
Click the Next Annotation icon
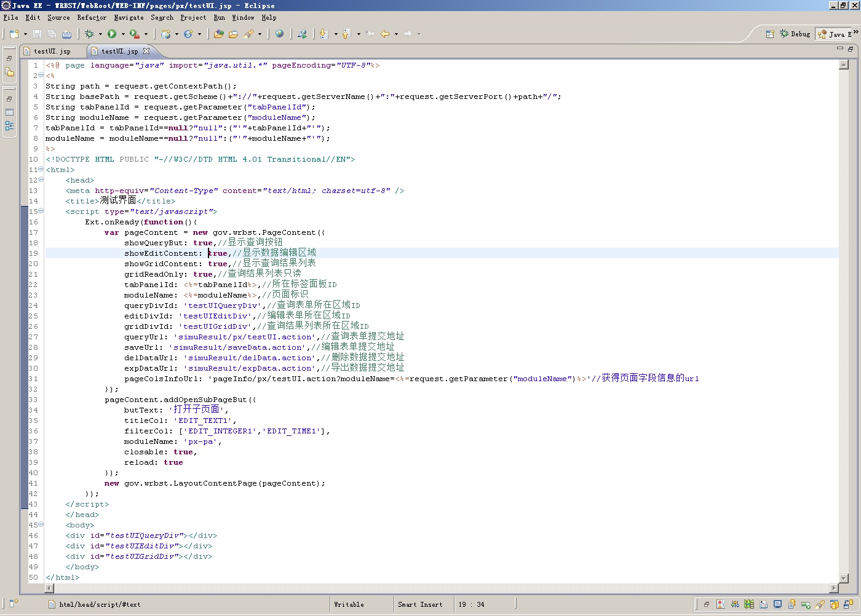[323, 34]
